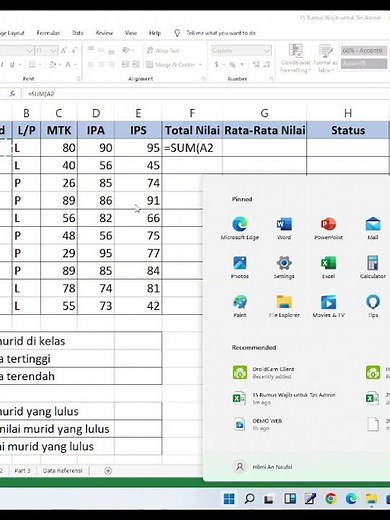Viewport: 390px width, 520px height.
Task: Launch Excel from the Start menu
Action: coord(328,267)
